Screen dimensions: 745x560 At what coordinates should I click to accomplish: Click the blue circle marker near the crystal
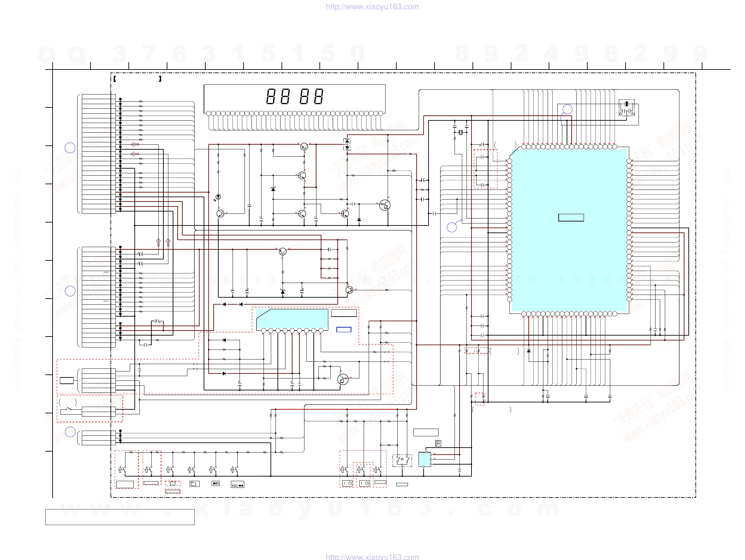567,109
